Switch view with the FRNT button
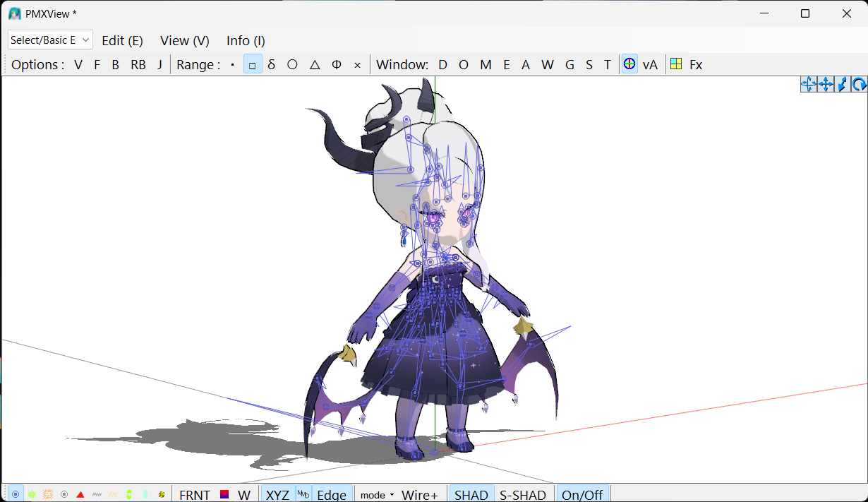This screenshot has height=502, width=868. click(195, 495)
